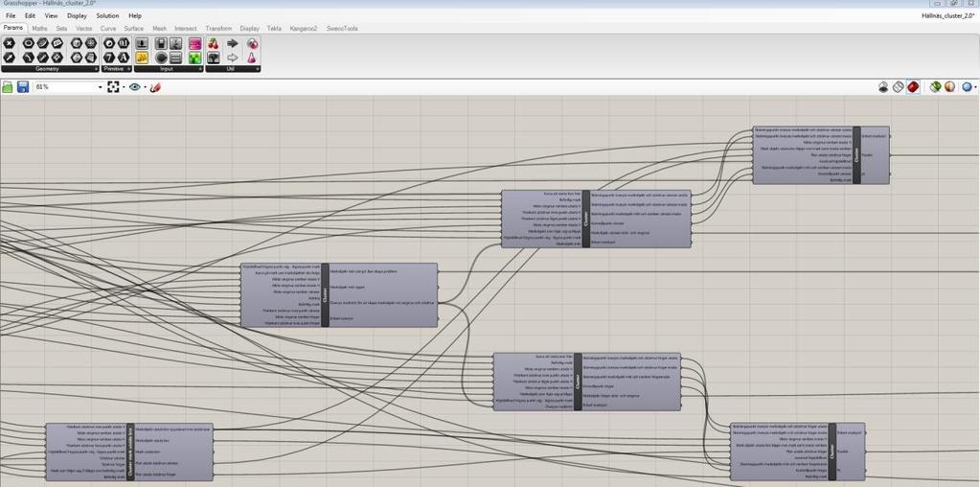Image resolution: width=980 pixels, height=487 pixels.
Task: Select the red feather Sketch tool
Action: click(155, 87)
